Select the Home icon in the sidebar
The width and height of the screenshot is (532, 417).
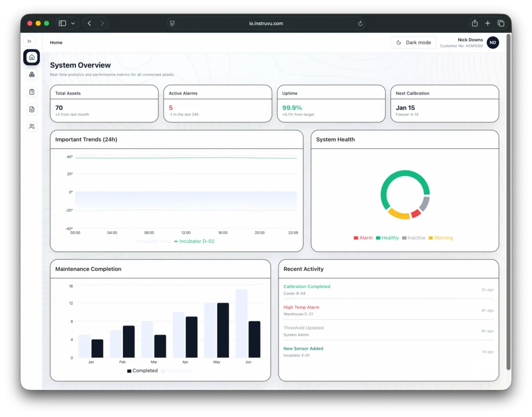click(31, 57)
